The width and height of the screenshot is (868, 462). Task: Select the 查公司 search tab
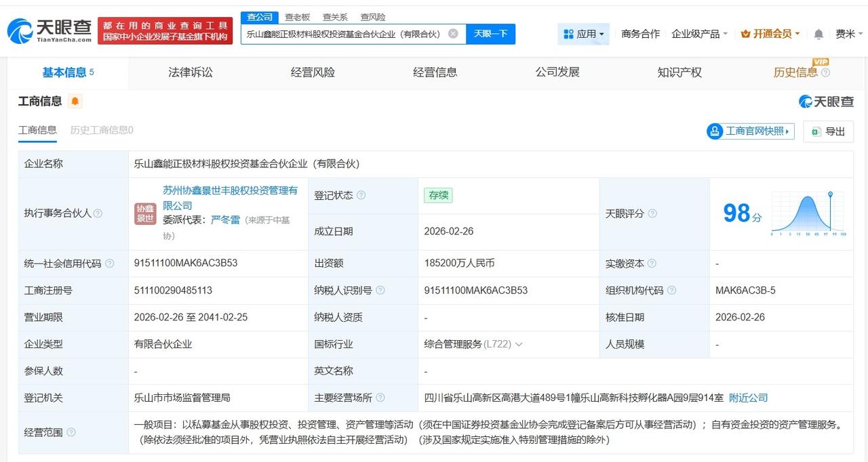(260, 17)
